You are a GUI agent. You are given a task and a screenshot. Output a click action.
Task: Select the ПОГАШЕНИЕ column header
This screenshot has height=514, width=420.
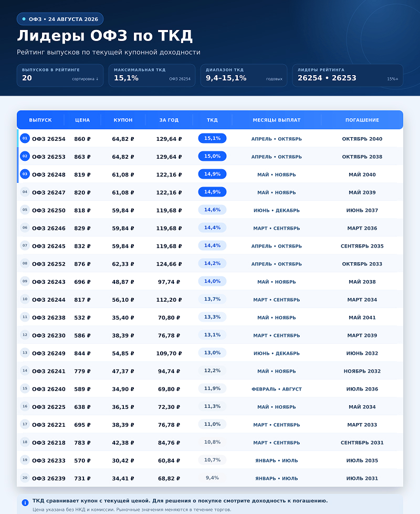pyautogui.click(x=362, y=120)
